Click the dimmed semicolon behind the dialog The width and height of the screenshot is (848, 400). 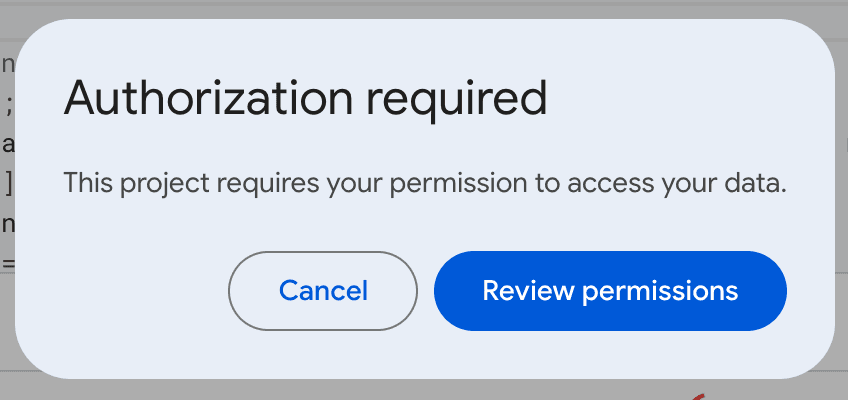tap(8, 103)
